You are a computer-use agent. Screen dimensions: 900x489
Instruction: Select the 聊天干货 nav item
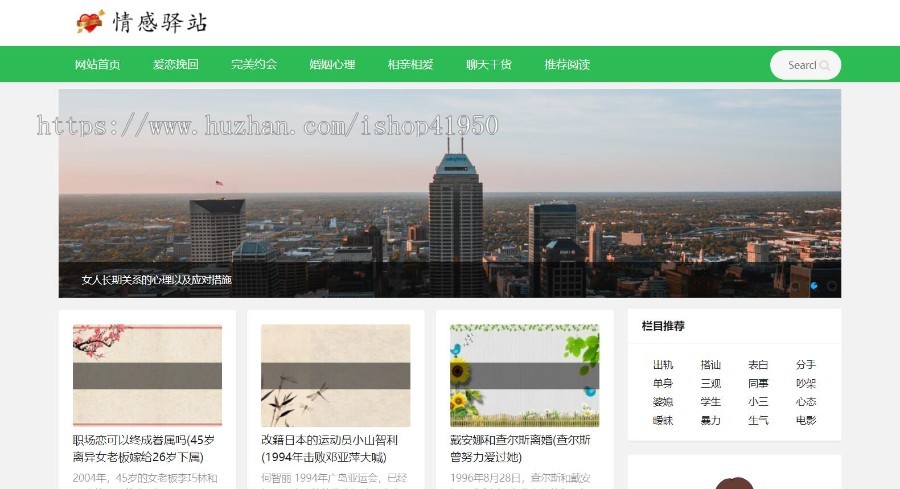tap(489, 64)
